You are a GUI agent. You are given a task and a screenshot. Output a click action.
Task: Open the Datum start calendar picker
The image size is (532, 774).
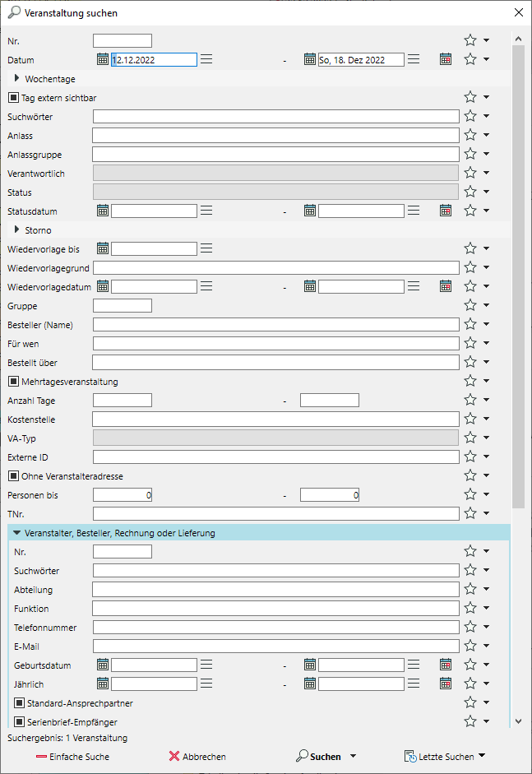pyautogui.click(x=103, y=59)
